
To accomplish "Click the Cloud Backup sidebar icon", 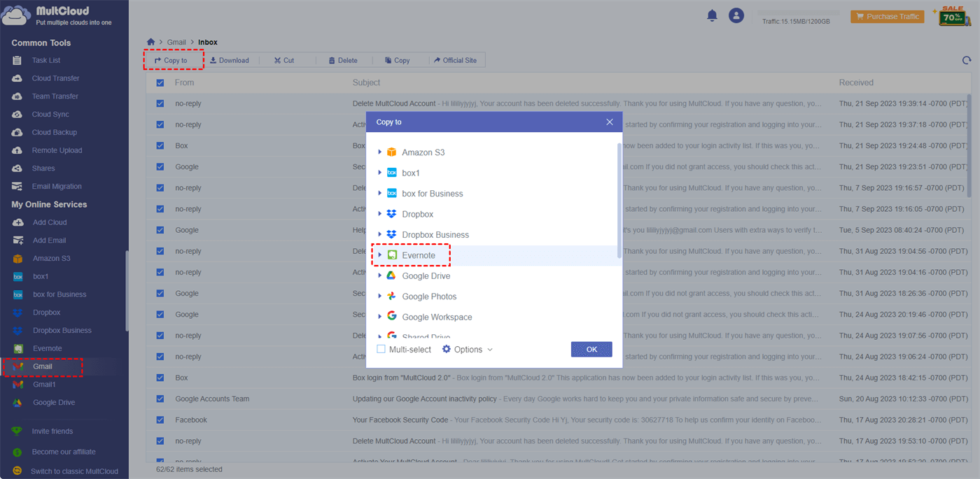I will (x=17, y=132).
